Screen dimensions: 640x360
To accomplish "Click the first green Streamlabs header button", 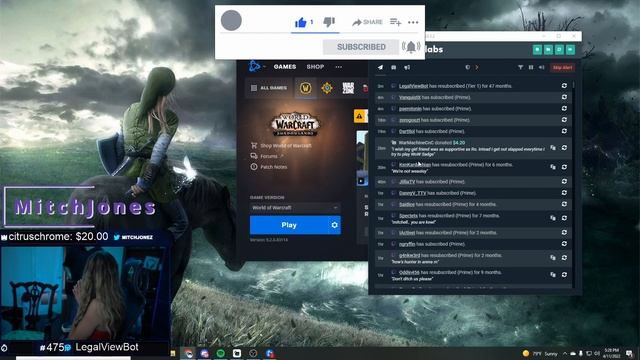I will (x=537, y=49).
